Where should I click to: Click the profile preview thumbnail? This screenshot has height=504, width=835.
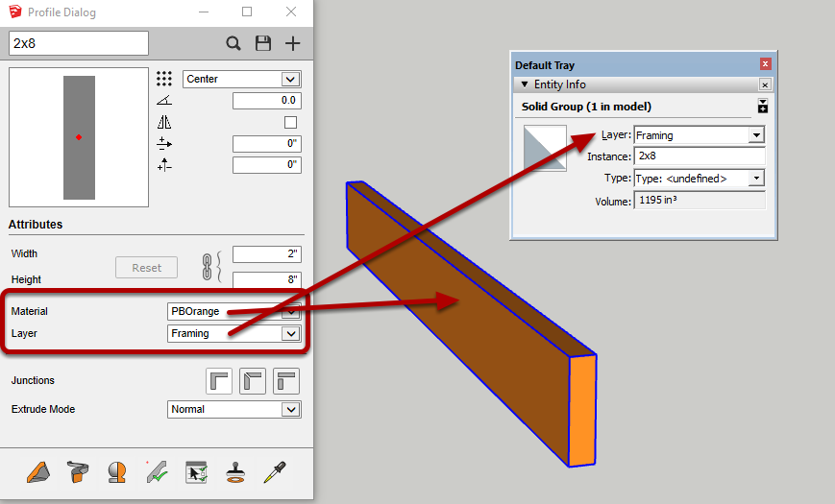[x=79, y=137]
